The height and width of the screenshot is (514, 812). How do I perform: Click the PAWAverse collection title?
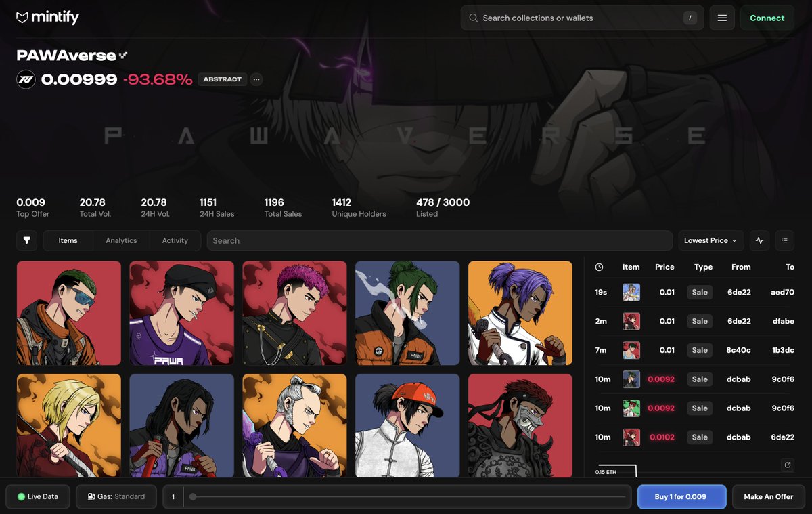[66, 56]
